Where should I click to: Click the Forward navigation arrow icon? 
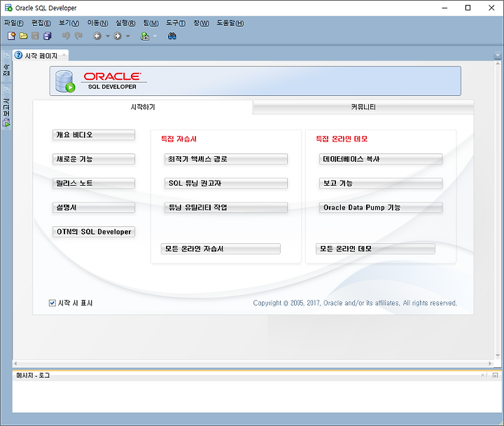click(118, 36)
